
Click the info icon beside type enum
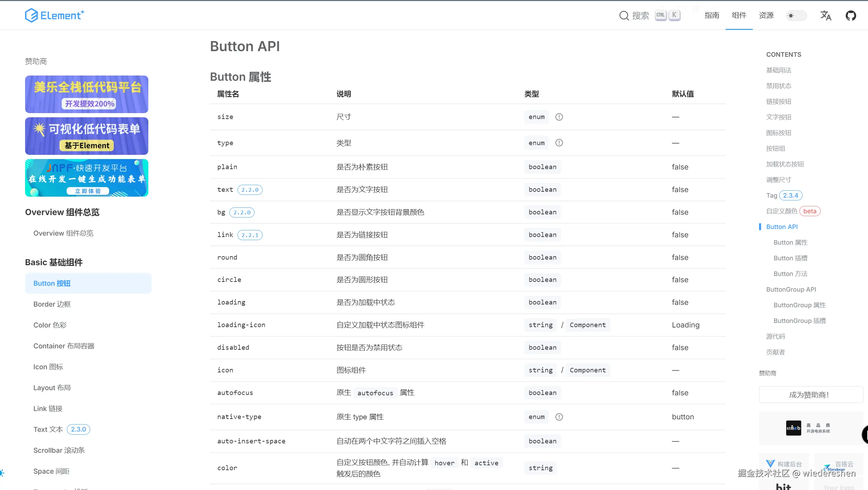coord(559,143)
